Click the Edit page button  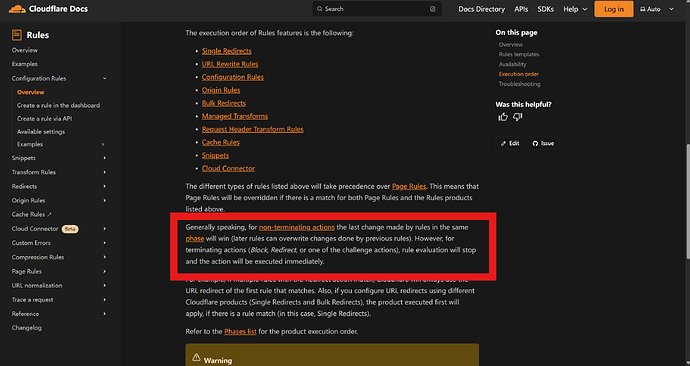[x=510, y=143]
